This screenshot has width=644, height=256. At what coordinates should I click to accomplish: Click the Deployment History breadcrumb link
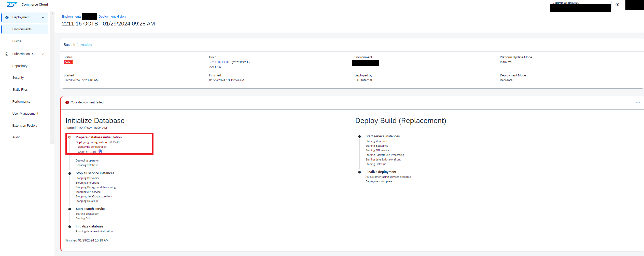tap(112, 17)
